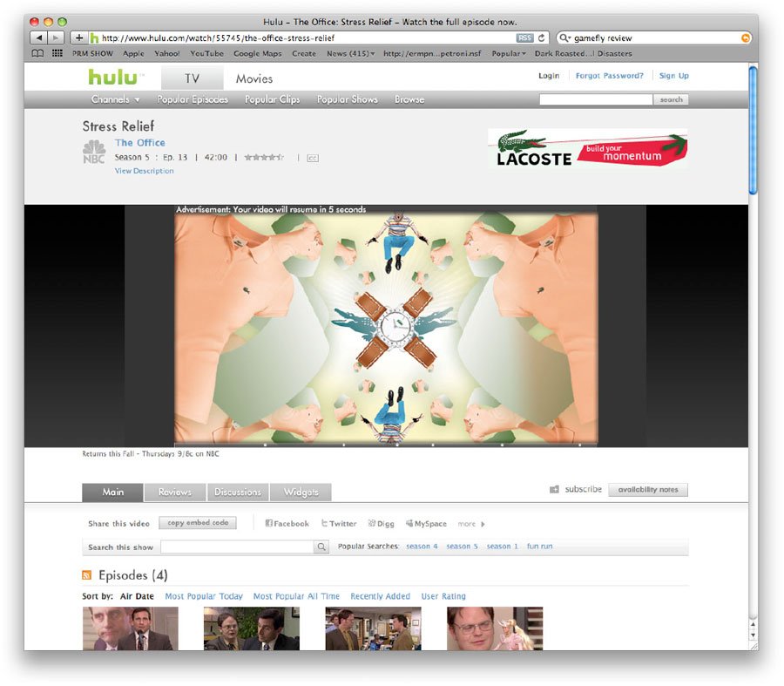784x686 pixels.
Task: Clear the gamefly review search with orange icon
Action: pos(745,38)
